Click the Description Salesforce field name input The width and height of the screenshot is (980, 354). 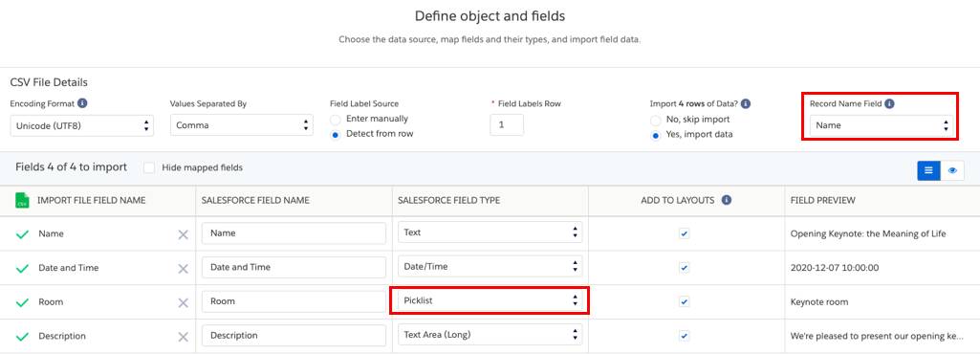point(294,335)
